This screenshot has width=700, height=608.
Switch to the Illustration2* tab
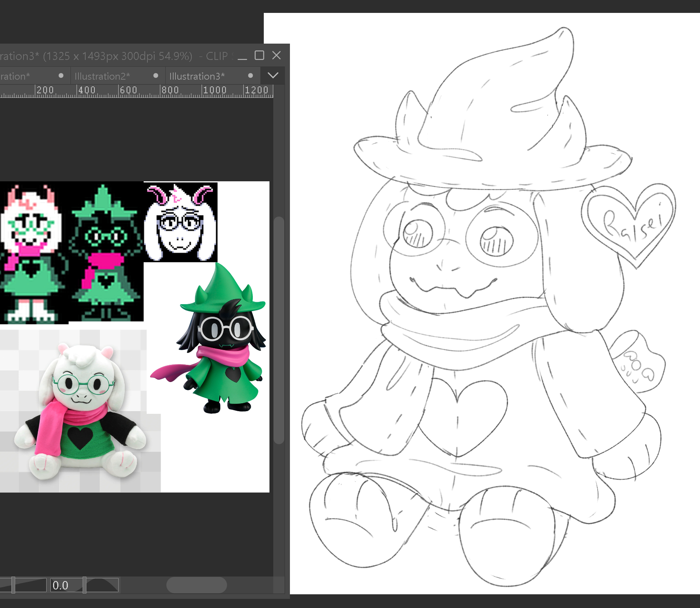(102, 76)
